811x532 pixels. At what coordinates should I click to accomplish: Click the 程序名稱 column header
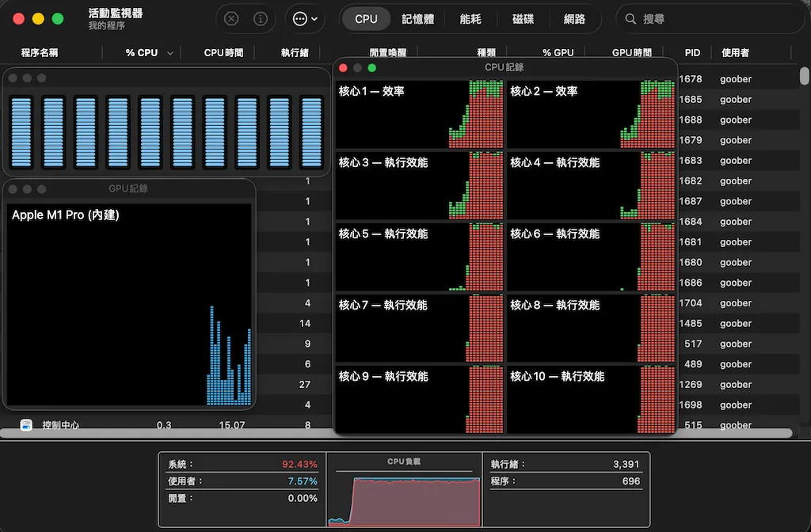40,52
